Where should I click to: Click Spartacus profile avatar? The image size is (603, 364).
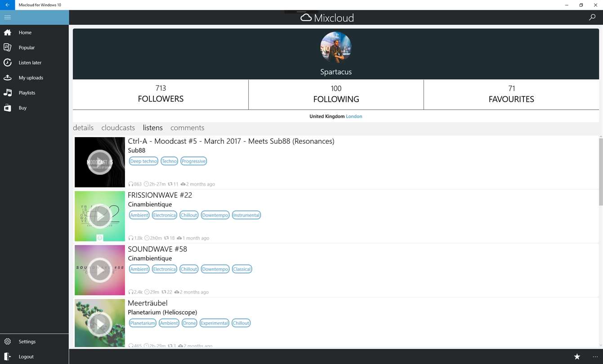[x=336, y=47]
